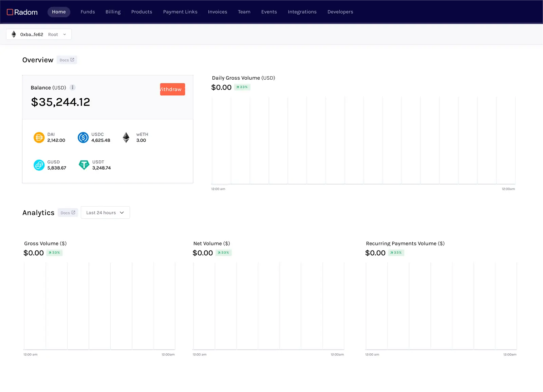Screen dimensions: 543x392
Task: Click the USDT Tether icon
Action: [x=84, y=165]
